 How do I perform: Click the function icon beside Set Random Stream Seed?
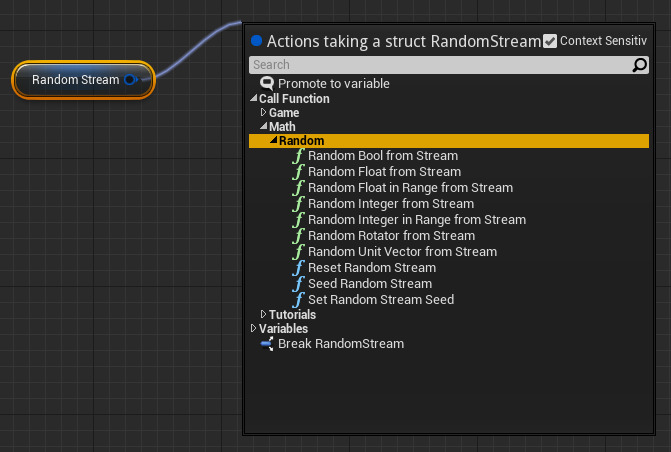(298, 300)
